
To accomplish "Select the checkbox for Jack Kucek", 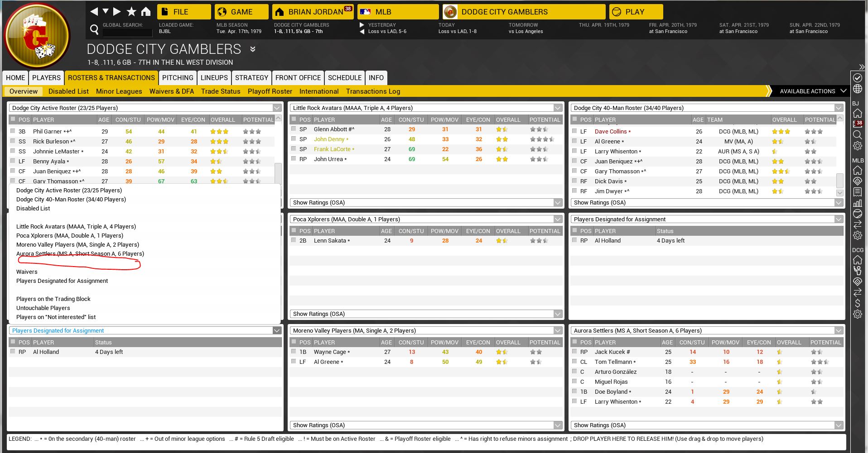I will [x=574, y=352].
